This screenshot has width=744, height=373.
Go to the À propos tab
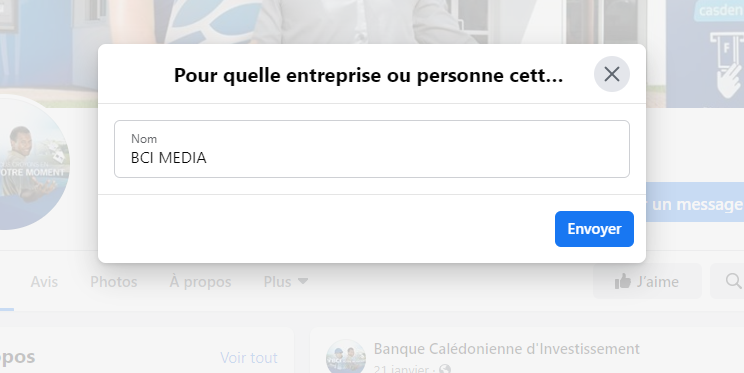pyautogui.click(x=200, y=282)
